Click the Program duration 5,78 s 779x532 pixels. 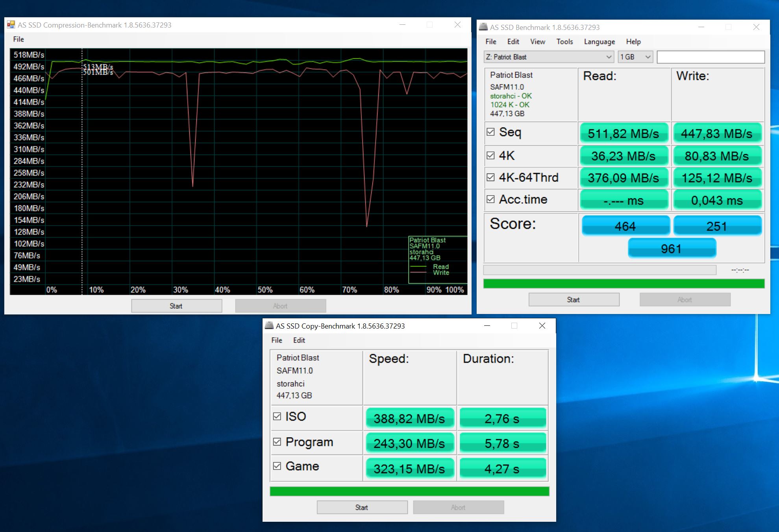click(503, 443)
